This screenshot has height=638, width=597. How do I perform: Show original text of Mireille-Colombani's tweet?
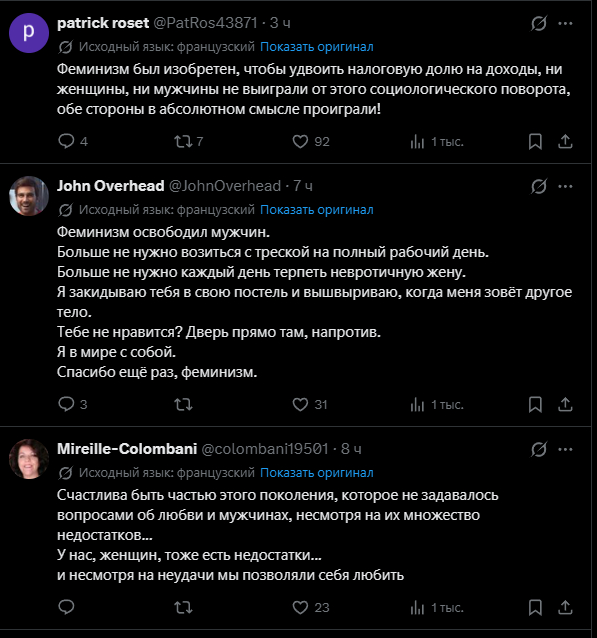pos(317,472)
